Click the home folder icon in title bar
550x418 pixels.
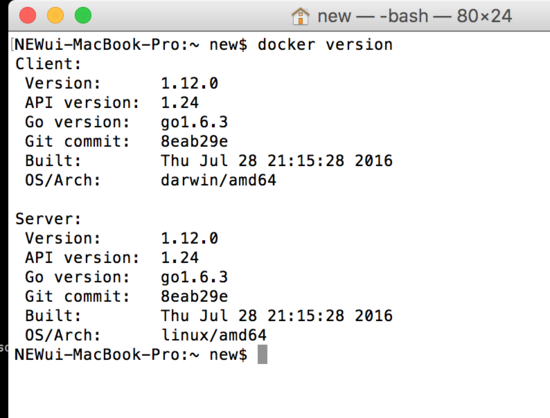pyautogui.click(x=300, y=16)
